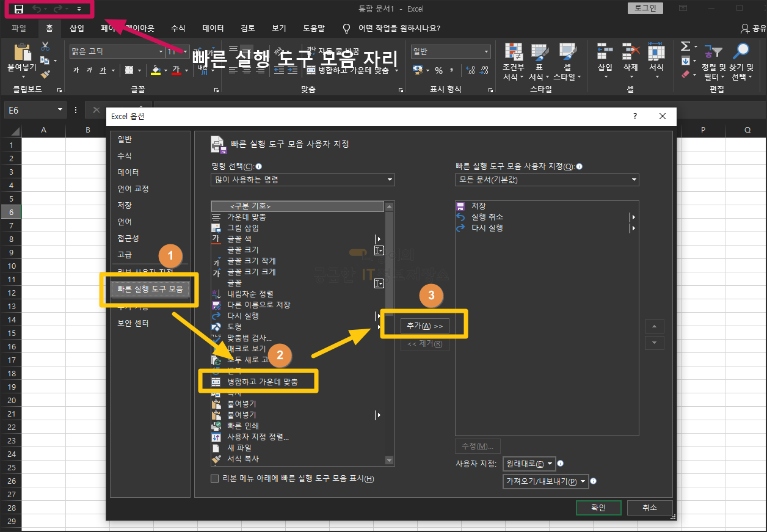Viewport: 767px width, 532px height.
Task: Open the 일반 number format dropdown
Action: tap(487, 52)
